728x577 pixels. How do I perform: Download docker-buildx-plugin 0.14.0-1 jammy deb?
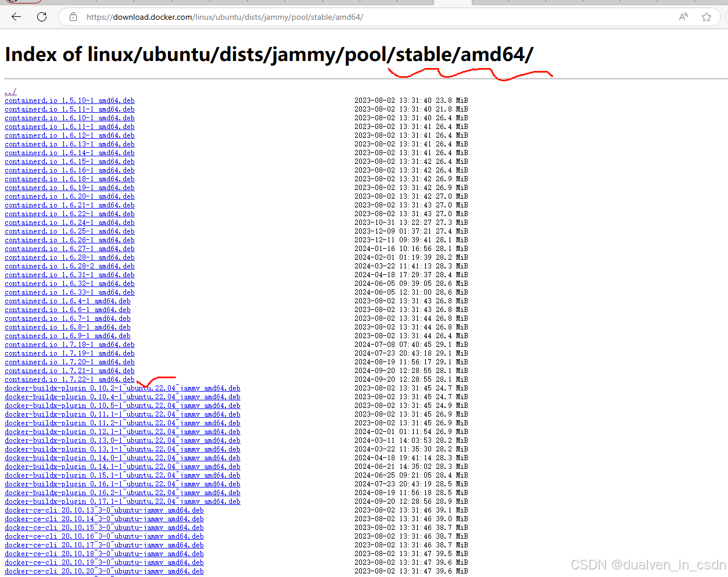123,458
